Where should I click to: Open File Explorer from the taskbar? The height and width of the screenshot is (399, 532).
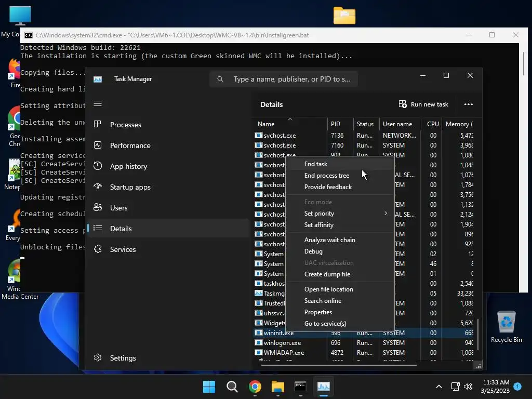click(x=277, y=387)
